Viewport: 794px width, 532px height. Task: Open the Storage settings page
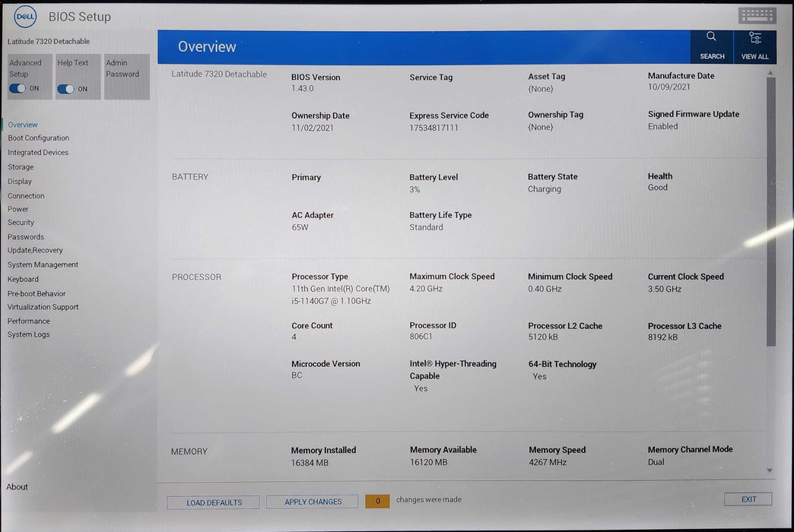pos(21,167)
